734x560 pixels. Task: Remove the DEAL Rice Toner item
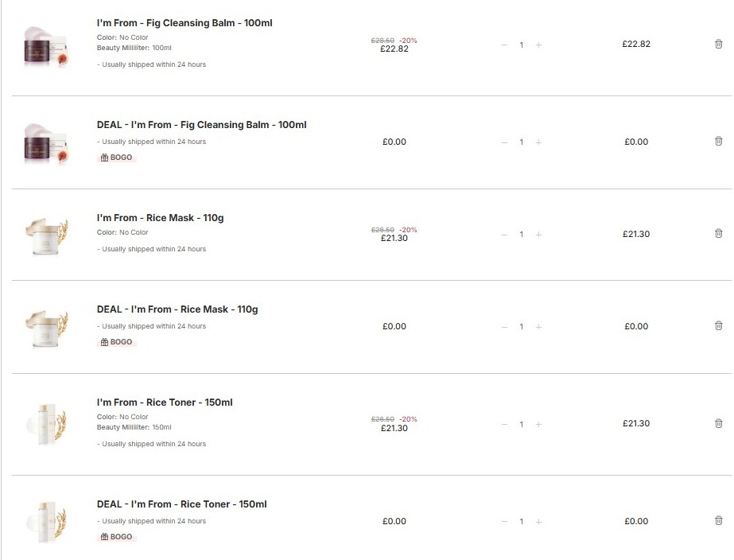coord(719,521)
